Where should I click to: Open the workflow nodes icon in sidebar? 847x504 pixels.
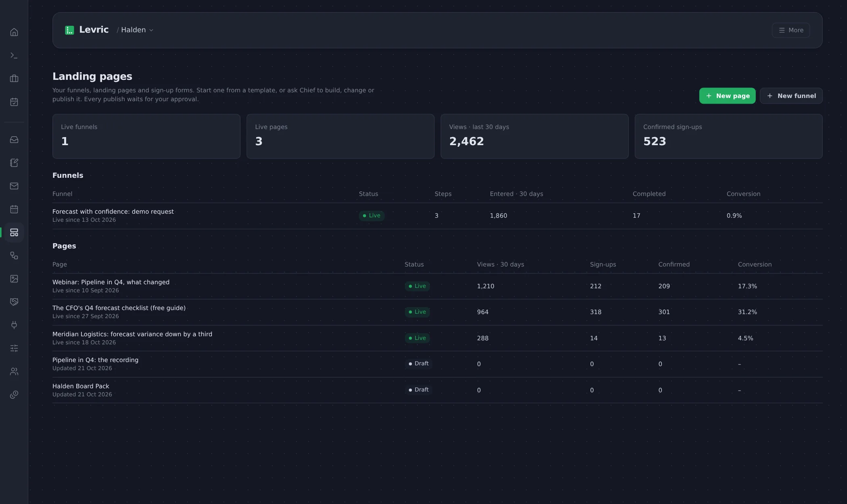(14, 256)
